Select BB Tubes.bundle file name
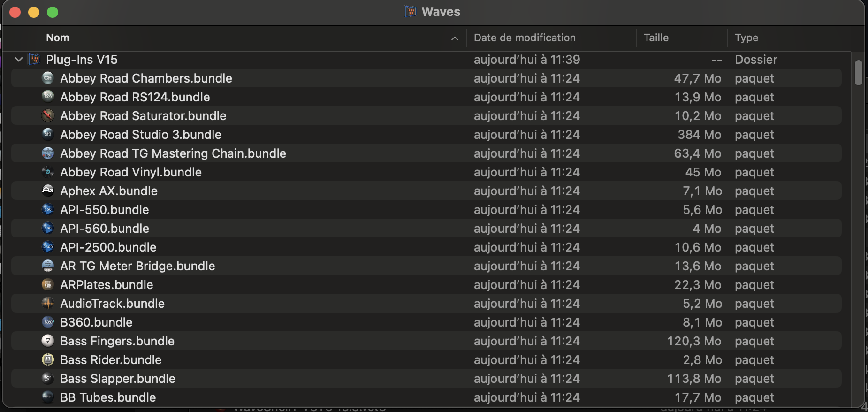Screen dimensions: 868x412 click(108, 397)
